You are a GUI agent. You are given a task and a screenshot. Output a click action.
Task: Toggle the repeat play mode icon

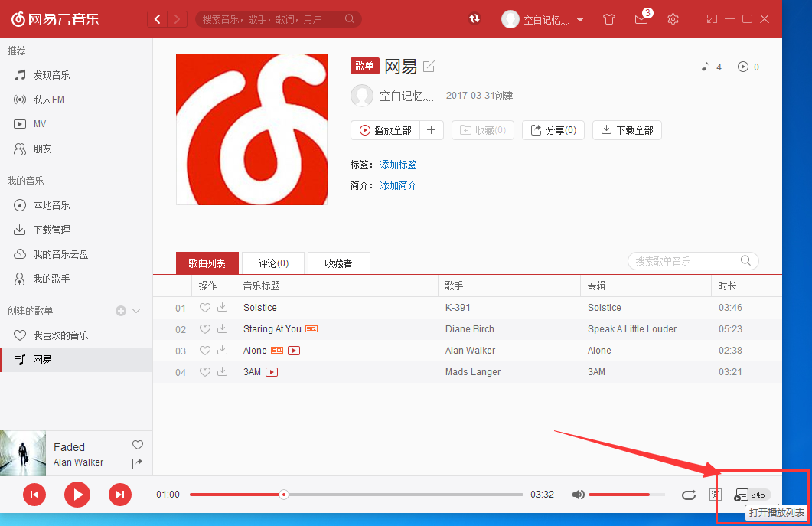click(x=688, y=495)
